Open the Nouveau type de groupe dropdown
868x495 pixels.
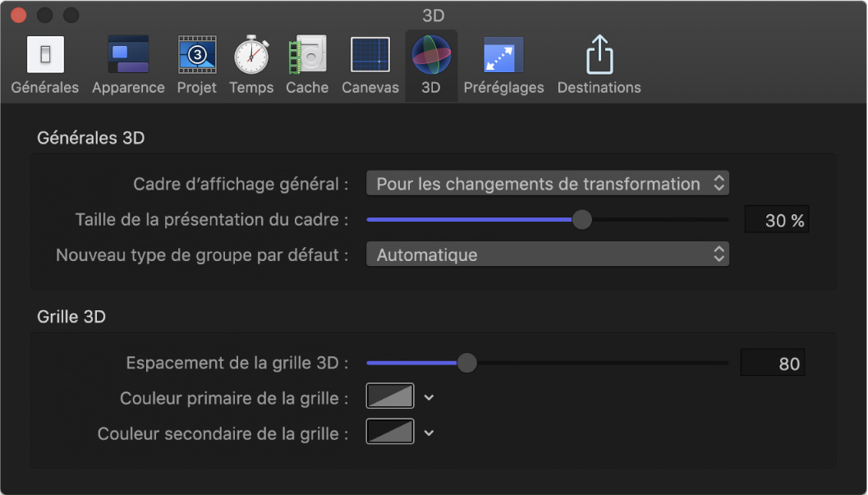click(547, 254)
